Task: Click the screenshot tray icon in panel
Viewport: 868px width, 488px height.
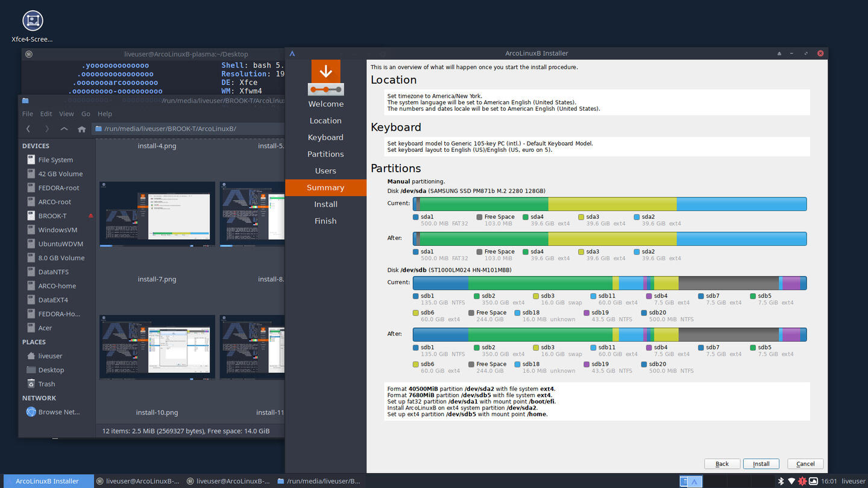Action: (813, 481)
